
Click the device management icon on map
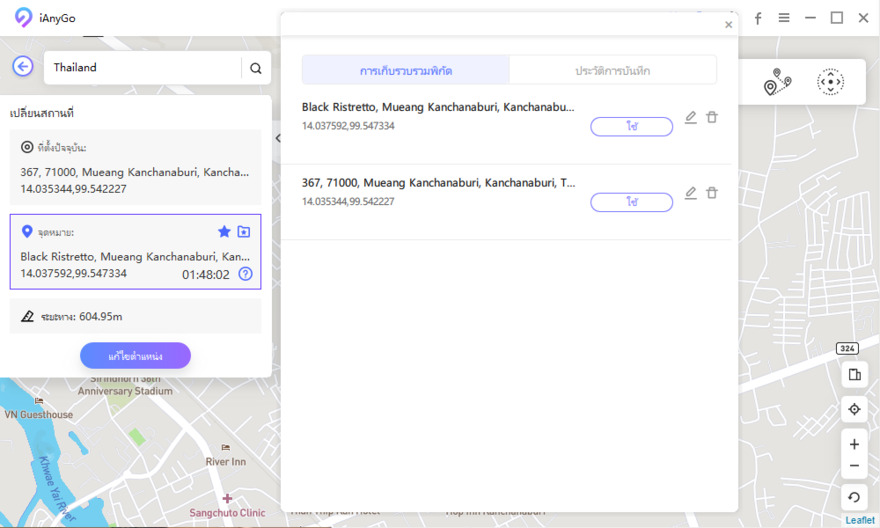point(854,374)
